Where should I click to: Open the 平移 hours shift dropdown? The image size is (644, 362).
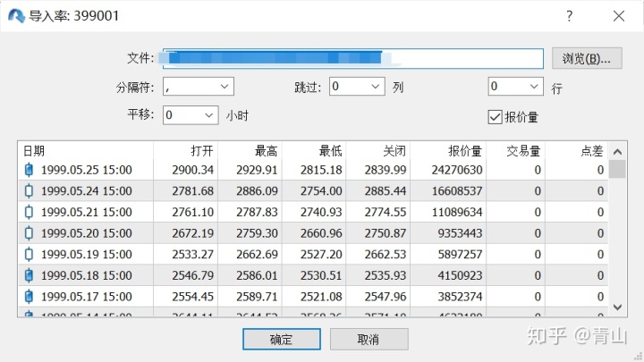pos(191,115)
